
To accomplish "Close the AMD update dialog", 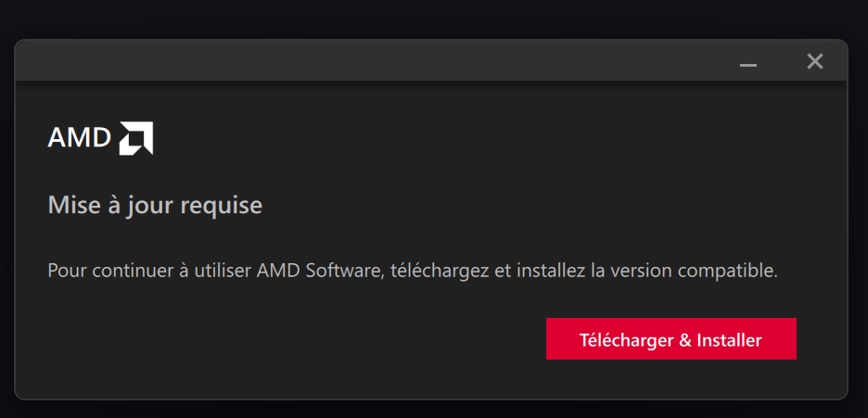I will (x=814, y=62).
